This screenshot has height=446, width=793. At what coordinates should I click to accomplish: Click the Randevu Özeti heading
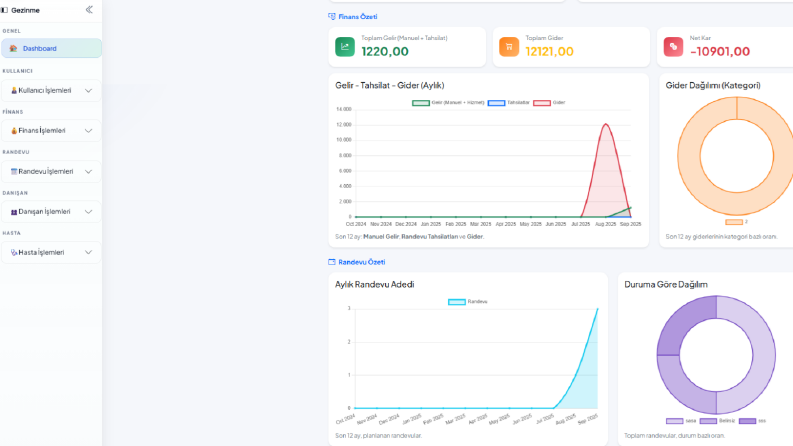362,262
